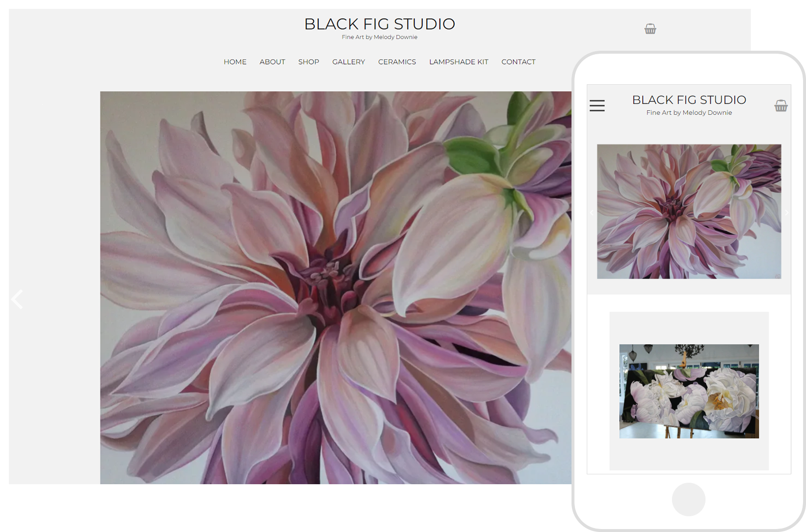The height and width of the screenshot is (532, 806).
Task: Go to previous slide in mobile slideshow
Action: (x=592, y=212)
